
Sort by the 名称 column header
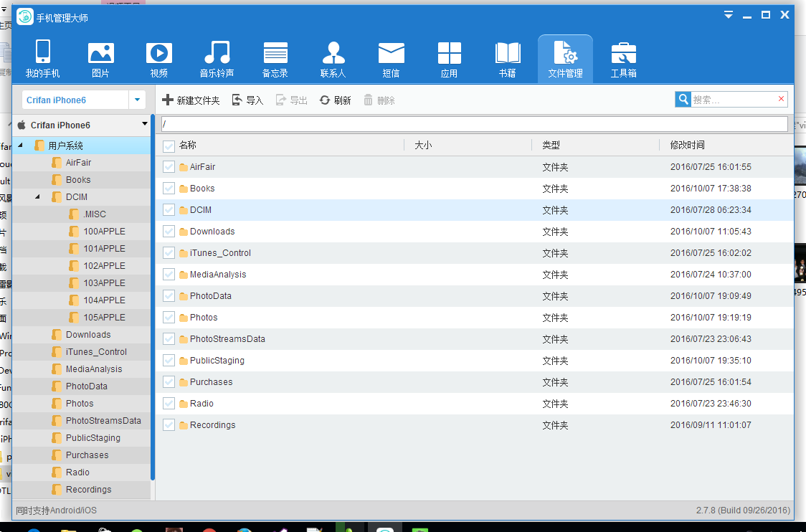pyautogui.click(x=188, y=145)
